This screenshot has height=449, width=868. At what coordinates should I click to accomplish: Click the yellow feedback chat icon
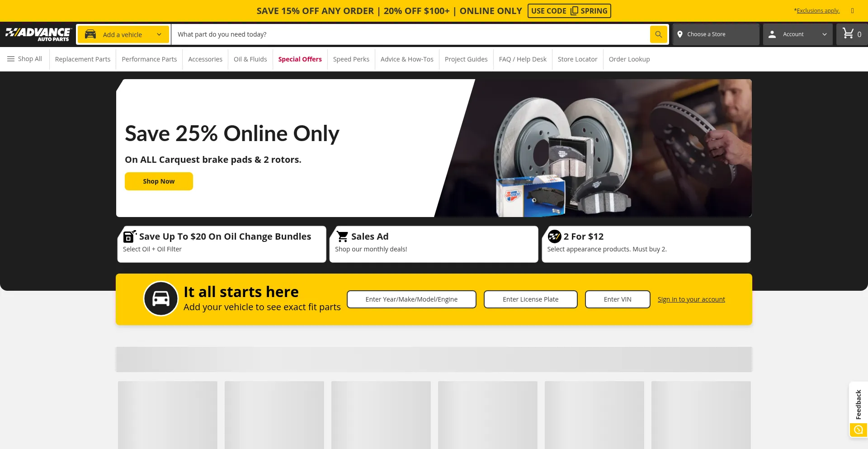click(858, 430)
